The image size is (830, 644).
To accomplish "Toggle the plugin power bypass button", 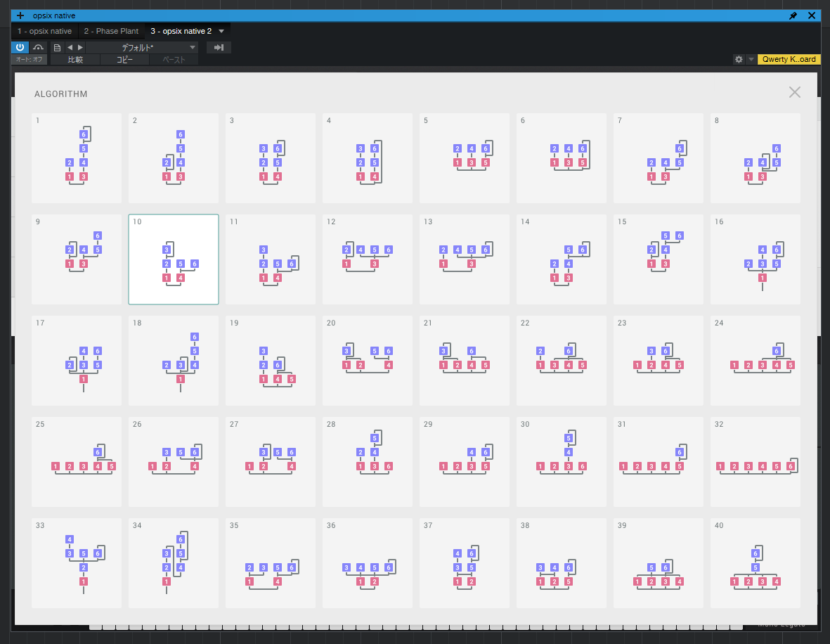I will (20, 47).
